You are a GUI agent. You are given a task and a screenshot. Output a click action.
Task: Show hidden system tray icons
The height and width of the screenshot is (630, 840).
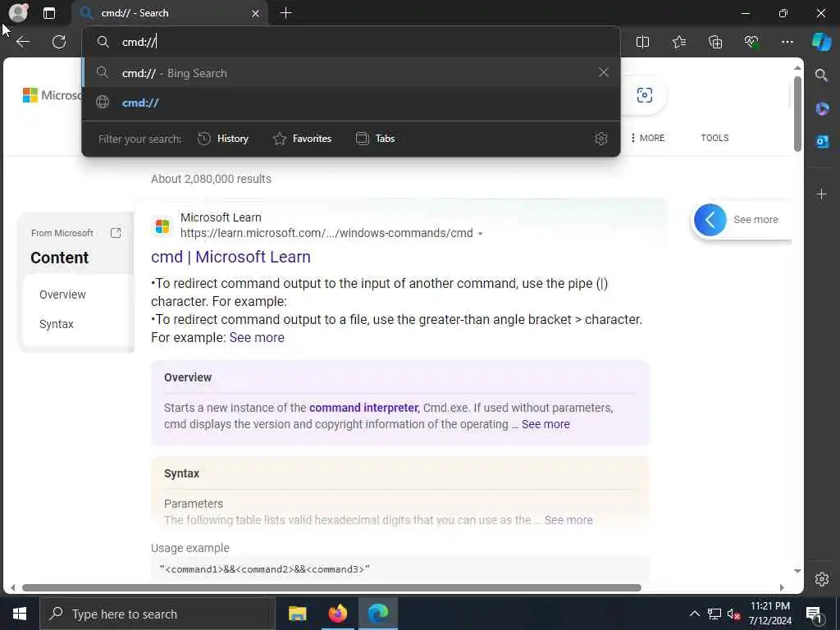pos(694,614)
